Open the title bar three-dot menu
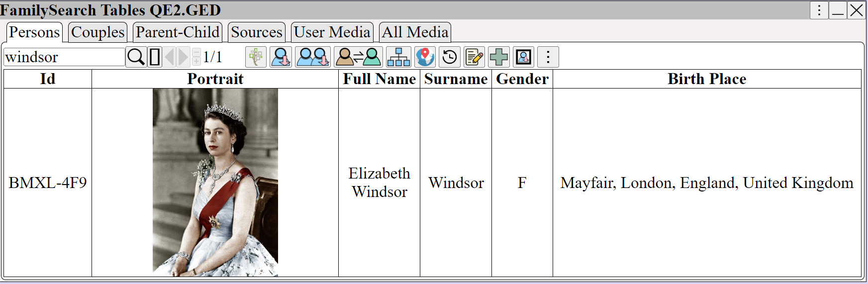This screenshot has height=284, width=868. pyautogui.click(x=819, y=10)
